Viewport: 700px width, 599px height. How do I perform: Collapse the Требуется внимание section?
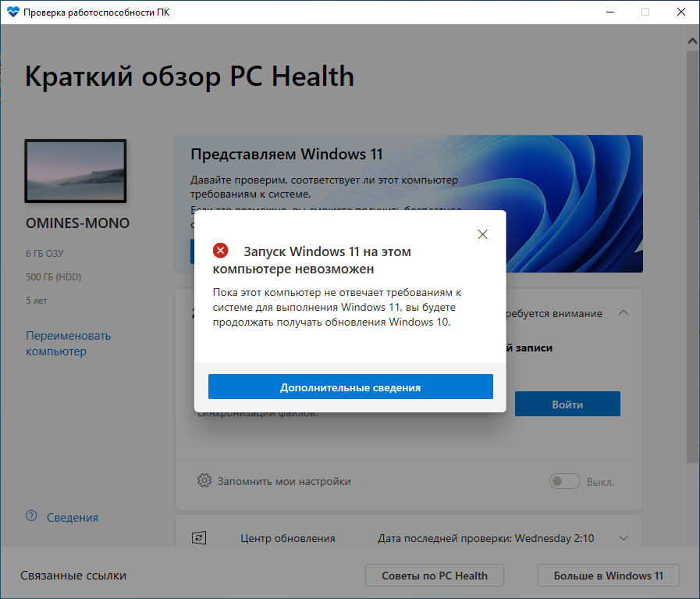624,312
